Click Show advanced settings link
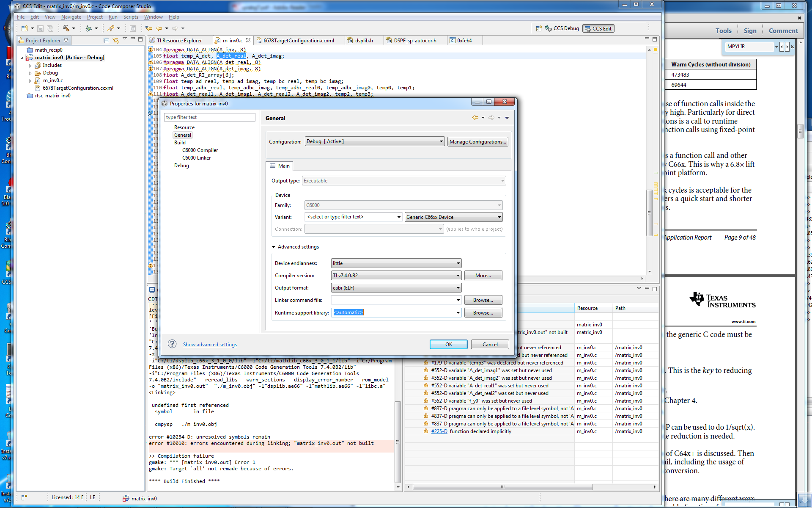This screenshot has height=508, width=812. coord(210,345)
